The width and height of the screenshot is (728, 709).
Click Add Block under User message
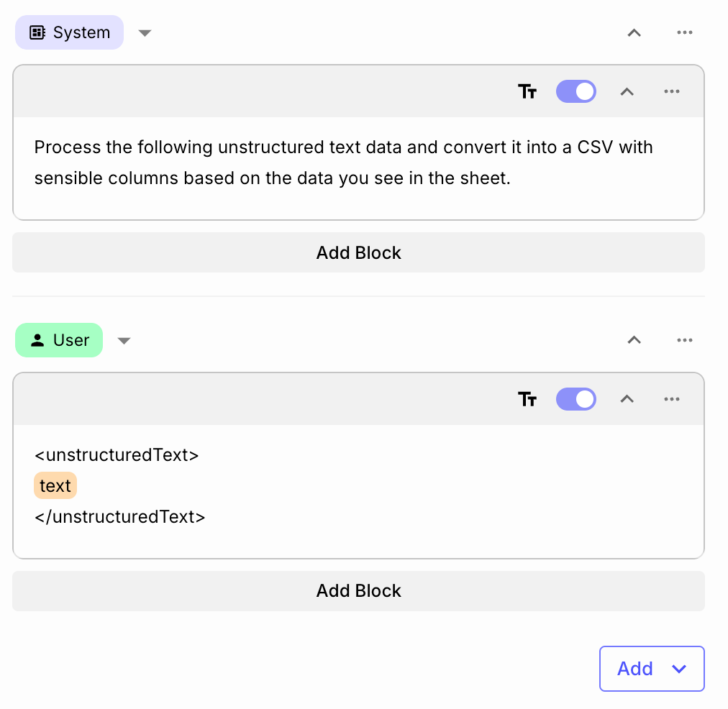[x=358, y=590]
